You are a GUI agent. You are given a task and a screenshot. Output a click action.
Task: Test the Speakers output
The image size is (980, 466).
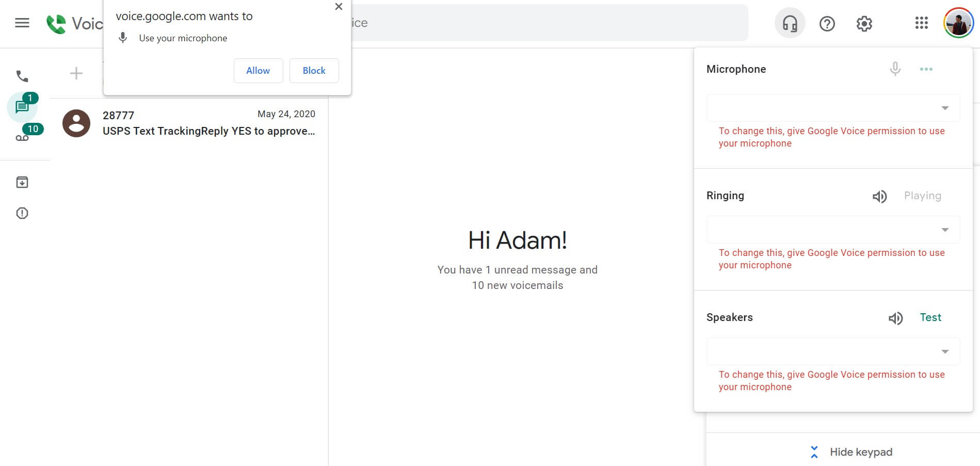[930, 317]
